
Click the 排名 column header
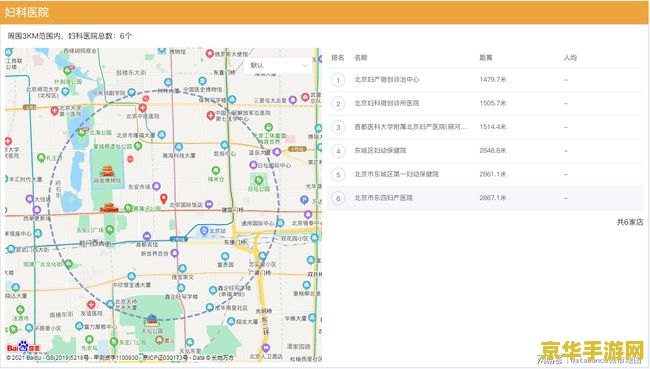point(338,58)
